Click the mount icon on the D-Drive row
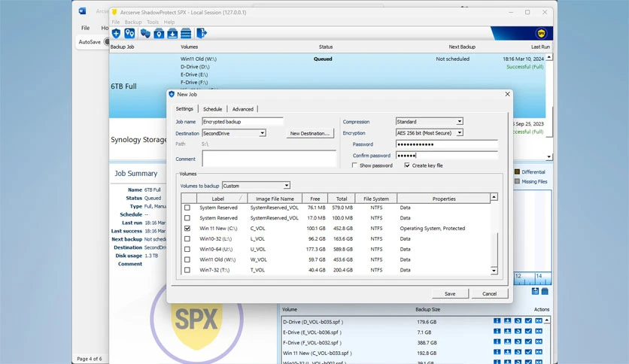This screenshot has height=364, width=629. tap(507, 320)
